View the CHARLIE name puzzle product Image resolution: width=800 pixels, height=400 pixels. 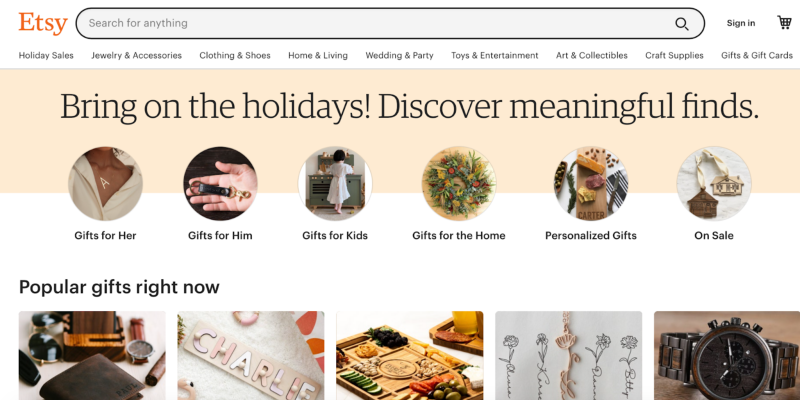tap(251, 356)
